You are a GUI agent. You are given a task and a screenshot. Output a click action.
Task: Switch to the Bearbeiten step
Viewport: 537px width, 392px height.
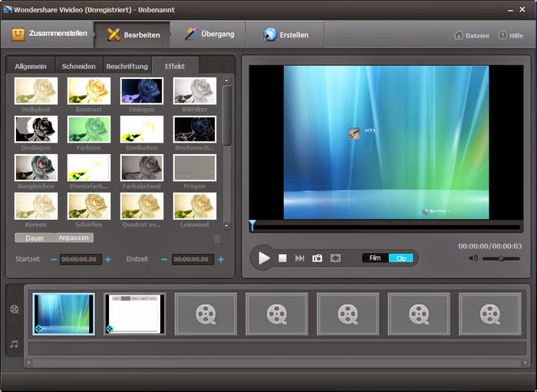click(132, 35)
